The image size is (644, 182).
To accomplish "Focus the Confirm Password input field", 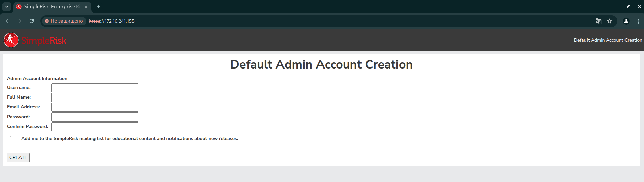I will (x=95, y=127).
